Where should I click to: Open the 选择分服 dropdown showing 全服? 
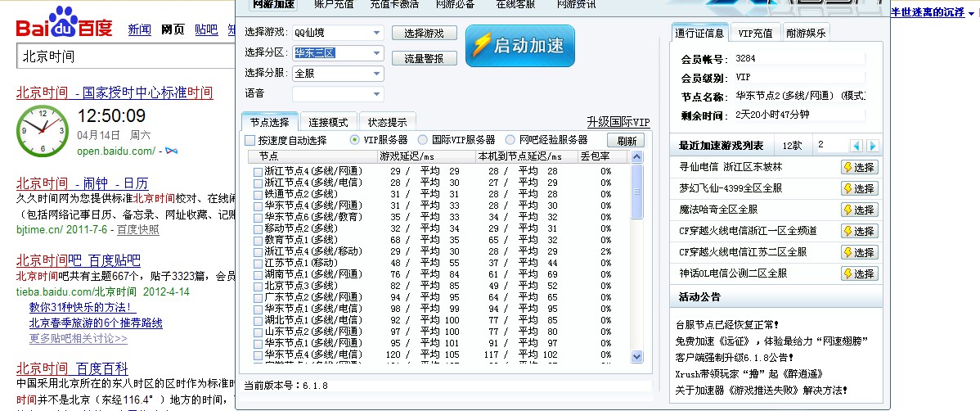pos(338,73)
